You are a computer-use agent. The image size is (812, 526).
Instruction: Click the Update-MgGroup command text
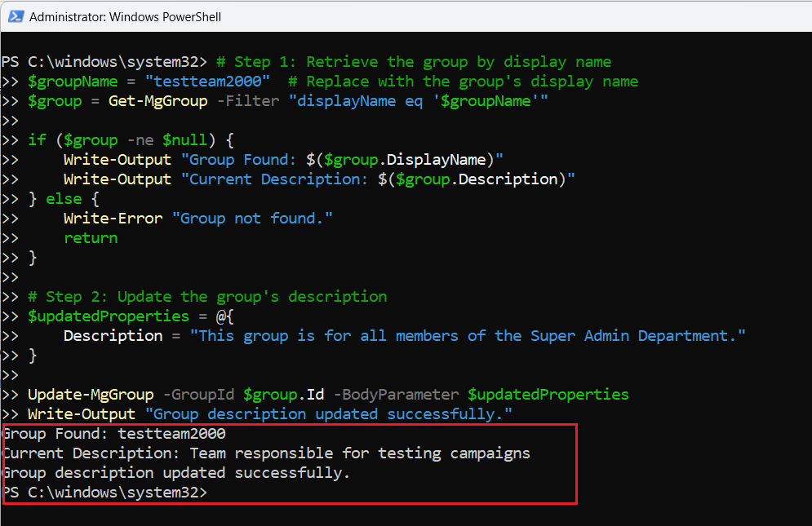(x=91, y=395)
